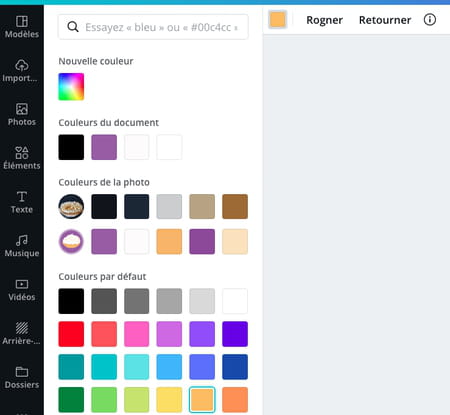Open the Dossiers sidebar panel
The image size is (450, 415).
(x=22, y=377)
